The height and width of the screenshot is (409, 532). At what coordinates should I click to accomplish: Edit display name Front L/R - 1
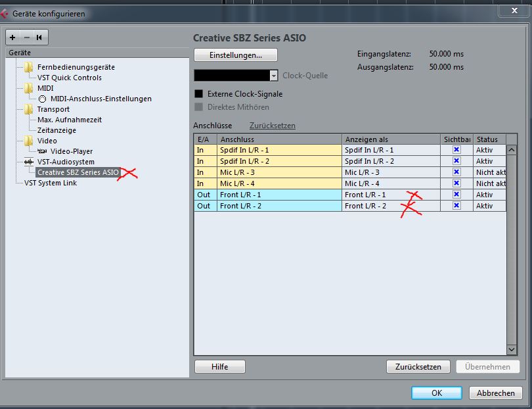(x=391, y=195)
